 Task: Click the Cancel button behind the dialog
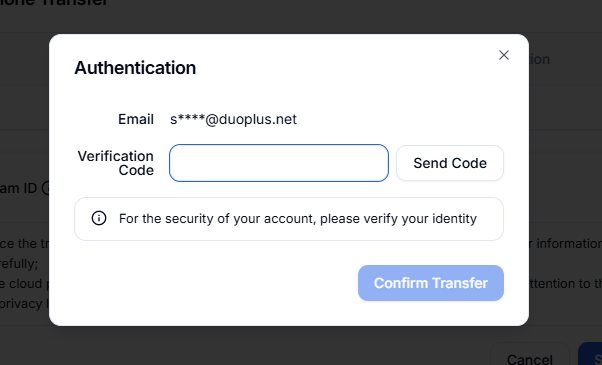click(529, 359)
